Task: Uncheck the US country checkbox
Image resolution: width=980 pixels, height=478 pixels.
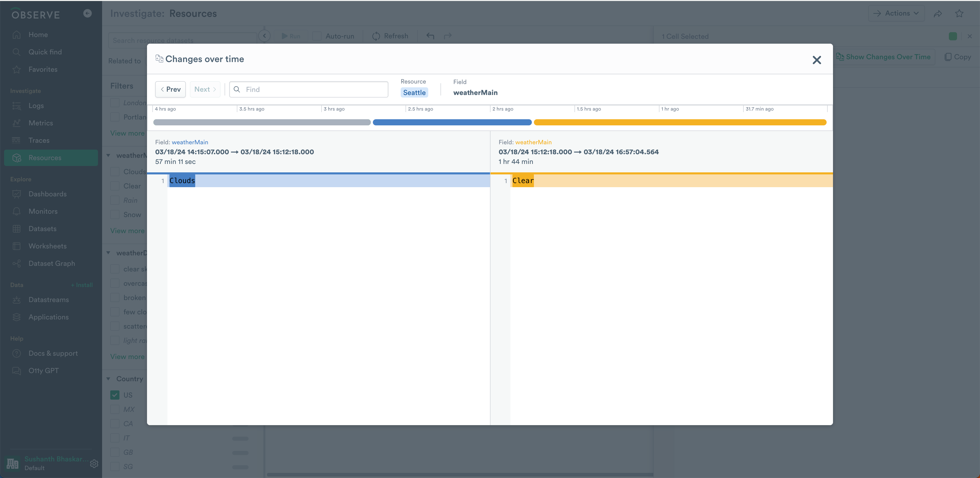Action: pyautogui.click(x=115, y=395)
